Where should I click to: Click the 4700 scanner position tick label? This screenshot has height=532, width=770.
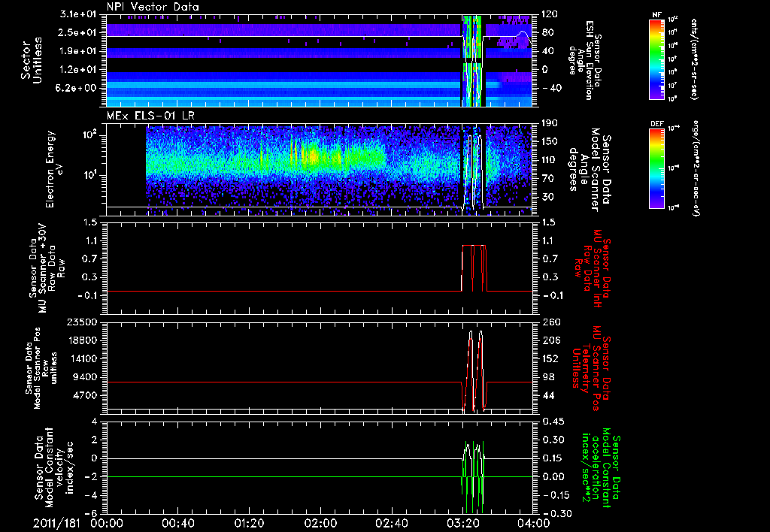pyautogui.click(x=84, y=395)
